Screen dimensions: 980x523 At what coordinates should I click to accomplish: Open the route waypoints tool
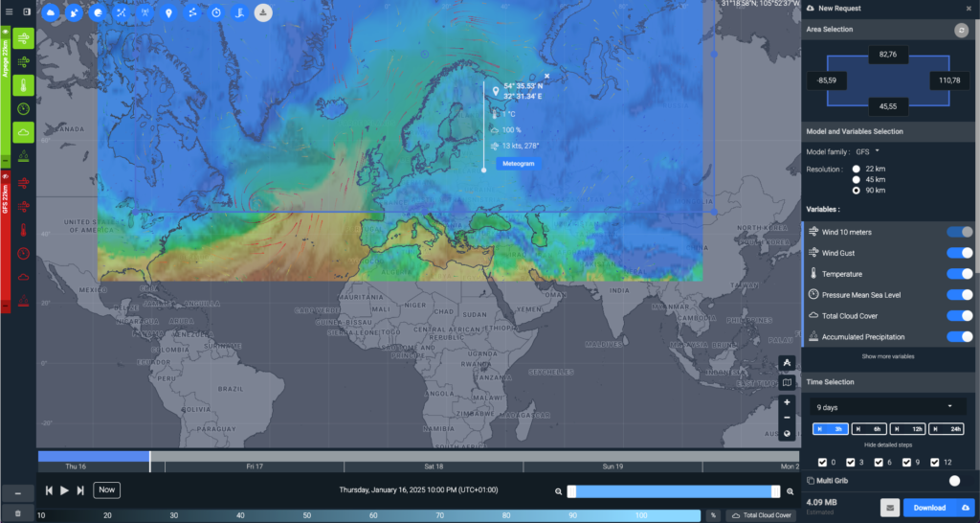(x=192, y=12)
